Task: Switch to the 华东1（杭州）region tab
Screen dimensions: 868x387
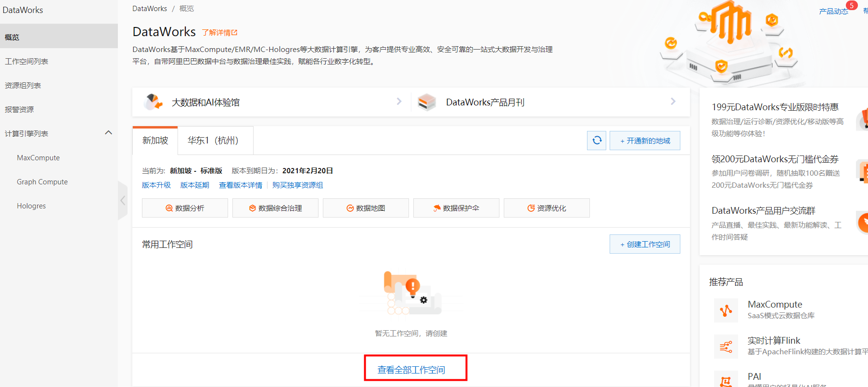Action: point(215,141)
